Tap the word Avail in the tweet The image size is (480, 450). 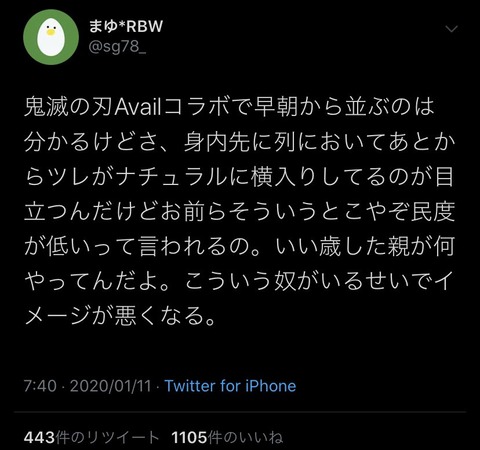[138, 107]
